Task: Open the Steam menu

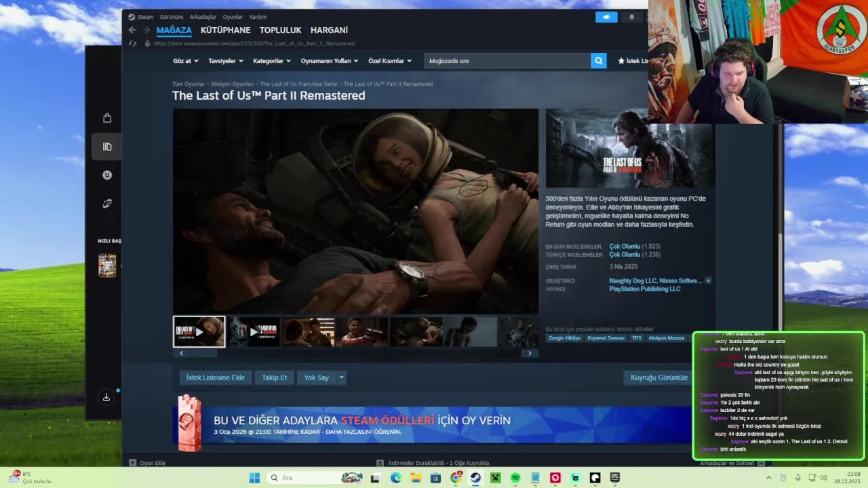Action: click(x=141, y=17)
